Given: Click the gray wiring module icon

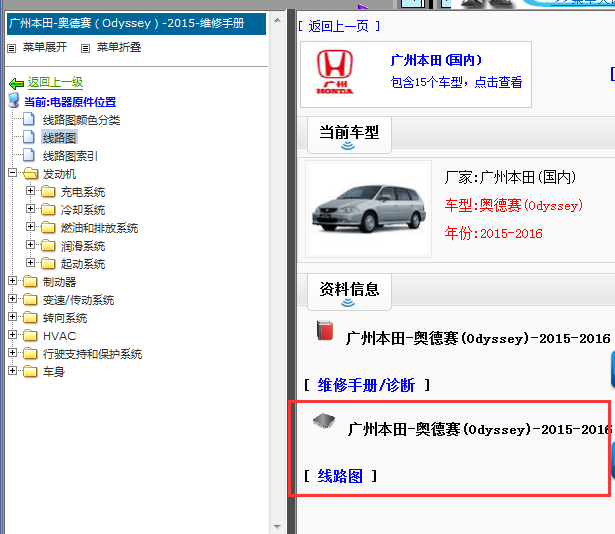Looking at the screenshot, I should pyautogui.click(x=324, y=421).
